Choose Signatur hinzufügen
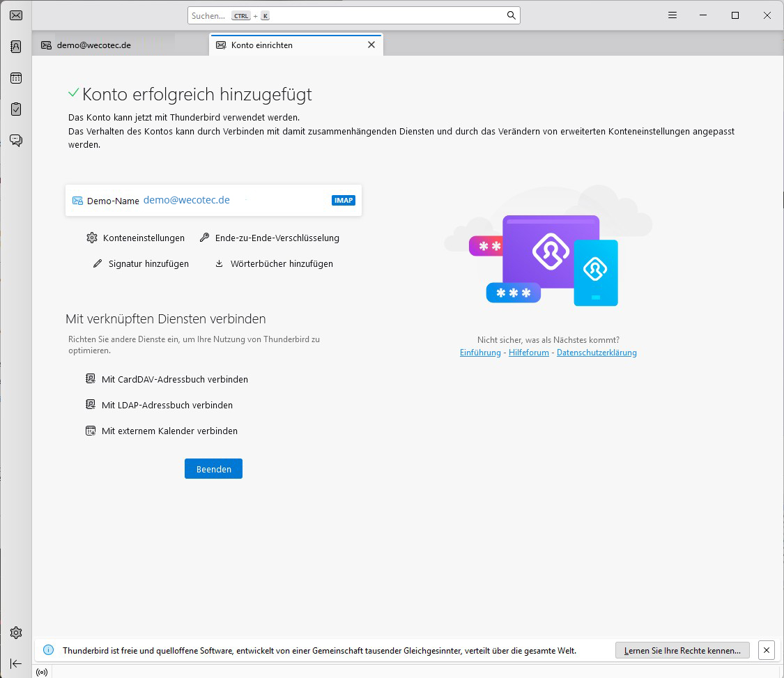Image resolution: width=784 pixels, height=678 pixels. pyautogui.click(x=141, y=263)
